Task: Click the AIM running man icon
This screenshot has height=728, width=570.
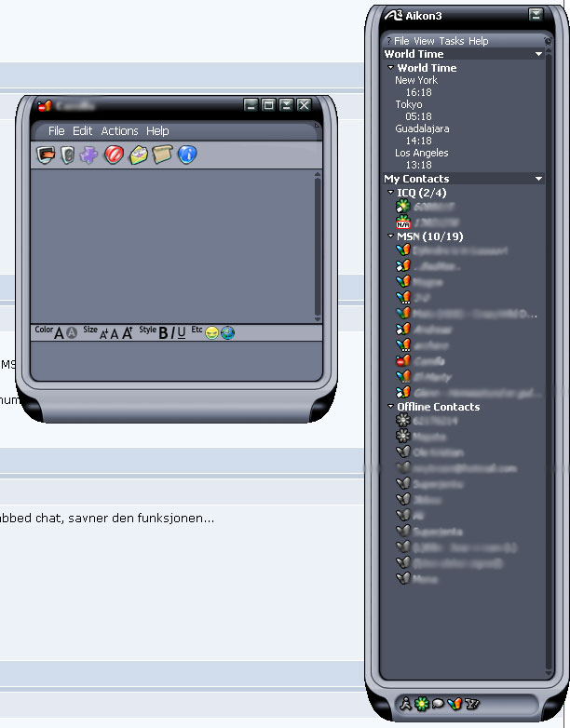Action: click(x=406, y=704)
